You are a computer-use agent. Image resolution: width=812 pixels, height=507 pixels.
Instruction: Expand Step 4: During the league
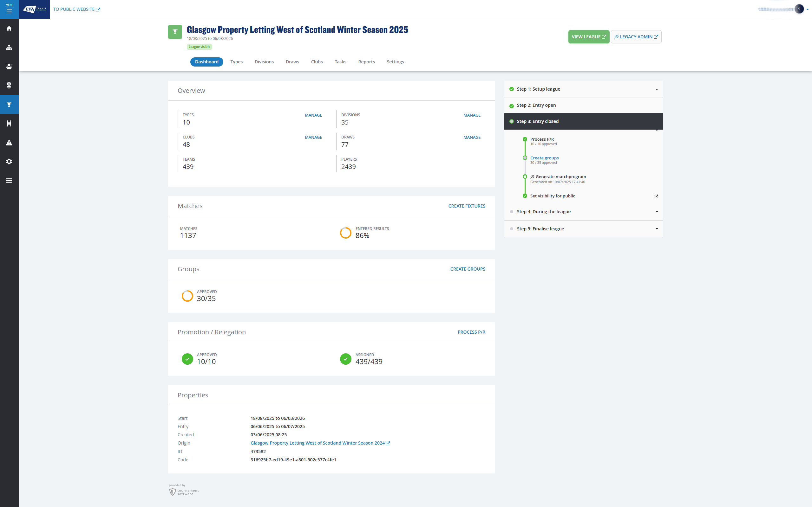point(656,212)
